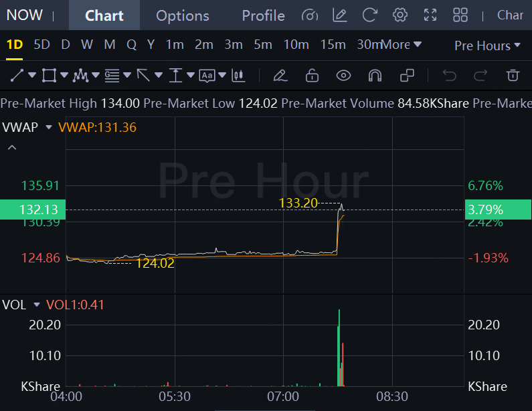Screen dimensions: 532x411
Task: Click the NOW ticker symbol
Action: point(25,15)
